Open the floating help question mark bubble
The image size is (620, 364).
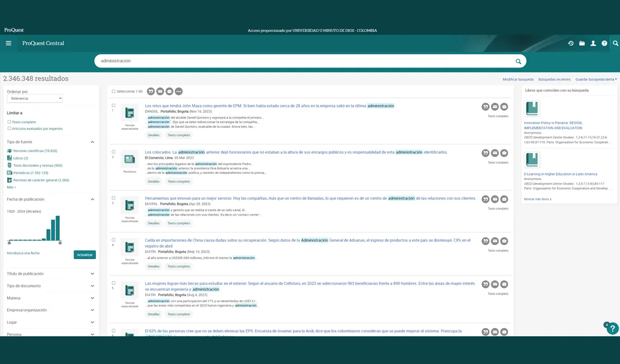tap(612, 328)
